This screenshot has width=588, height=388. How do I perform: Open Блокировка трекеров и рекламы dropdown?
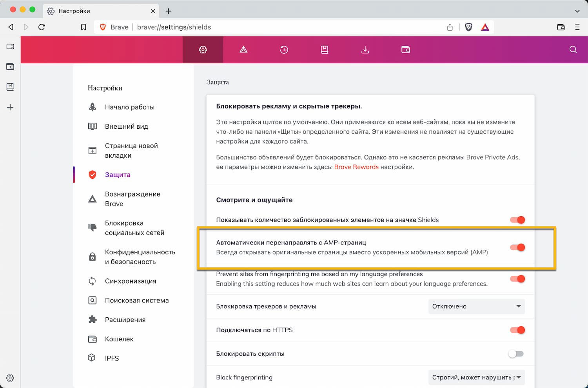pos(476,306)
